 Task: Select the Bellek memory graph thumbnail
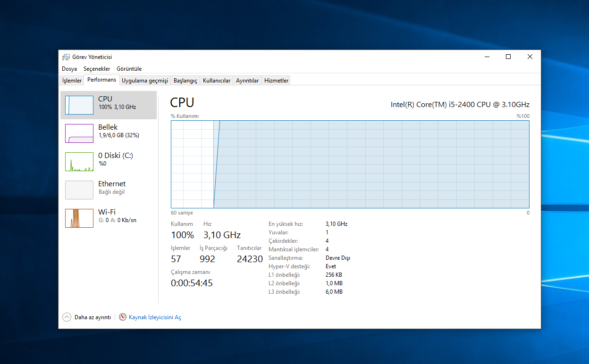79,133
